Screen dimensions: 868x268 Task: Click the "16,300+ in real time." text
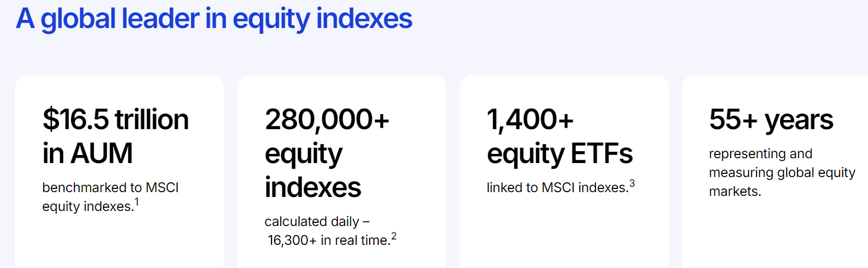(329, 240)
